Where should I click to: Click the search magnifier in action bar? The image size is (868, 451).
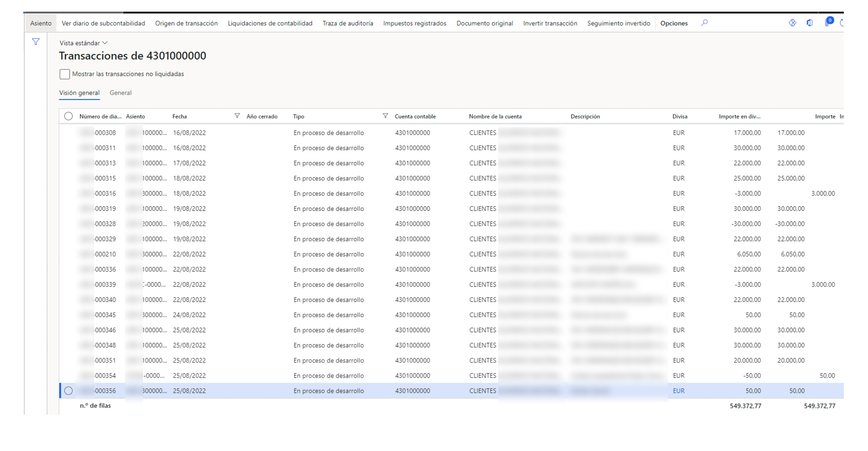coord(704,23)
